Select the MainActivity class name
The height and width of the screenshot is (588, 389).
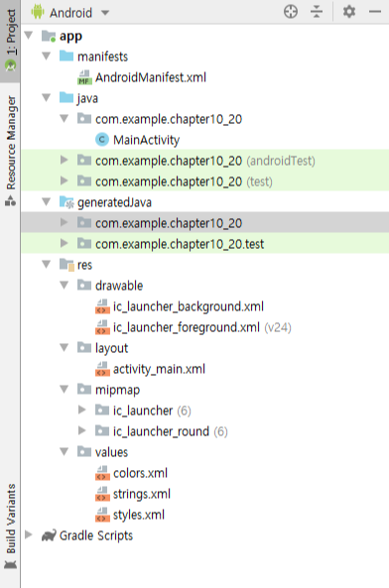coord(146,140)
